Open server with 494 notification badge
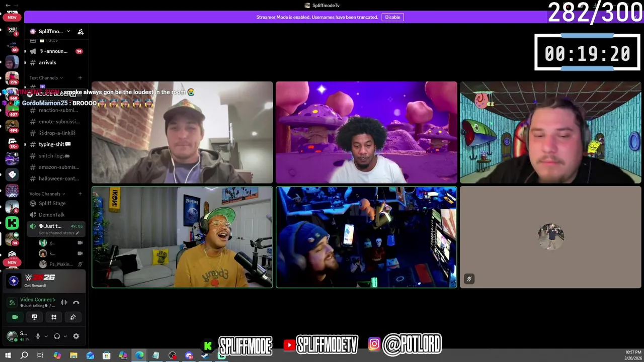Image resolution: width=644 pixels, height=362 pixels. click(x=12, y=126)
